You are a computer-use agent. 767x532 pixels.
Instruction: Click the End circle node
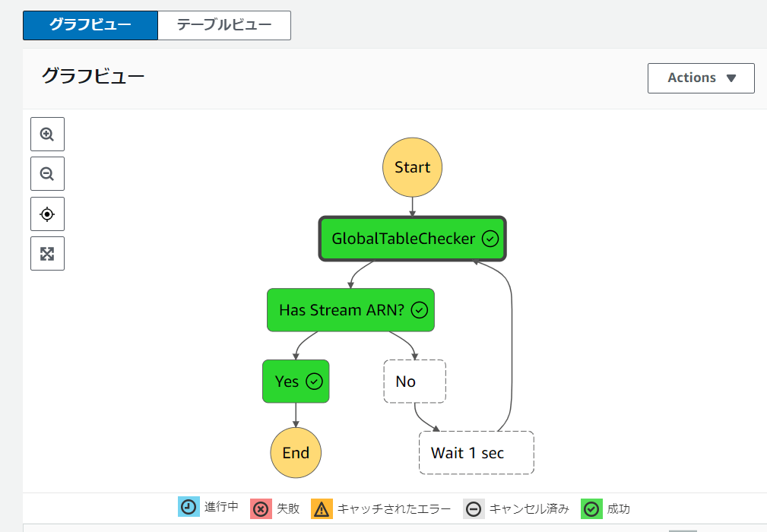coord(296,453)
